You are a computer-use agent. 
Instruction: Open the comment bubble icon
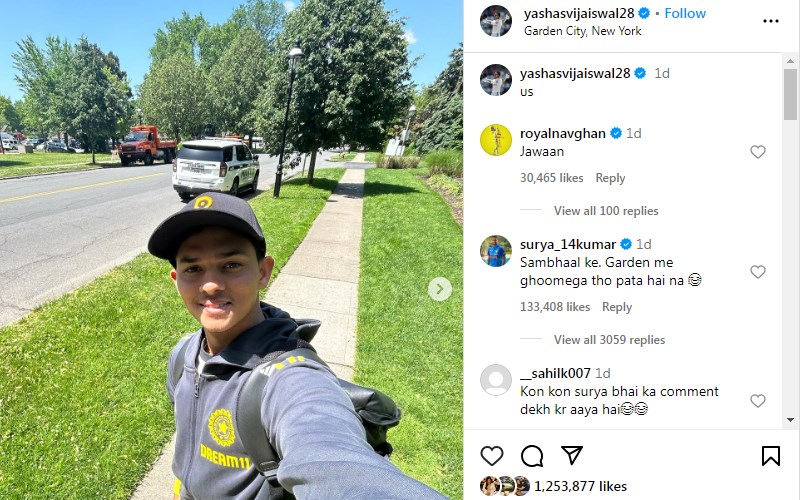coord(532,456)
